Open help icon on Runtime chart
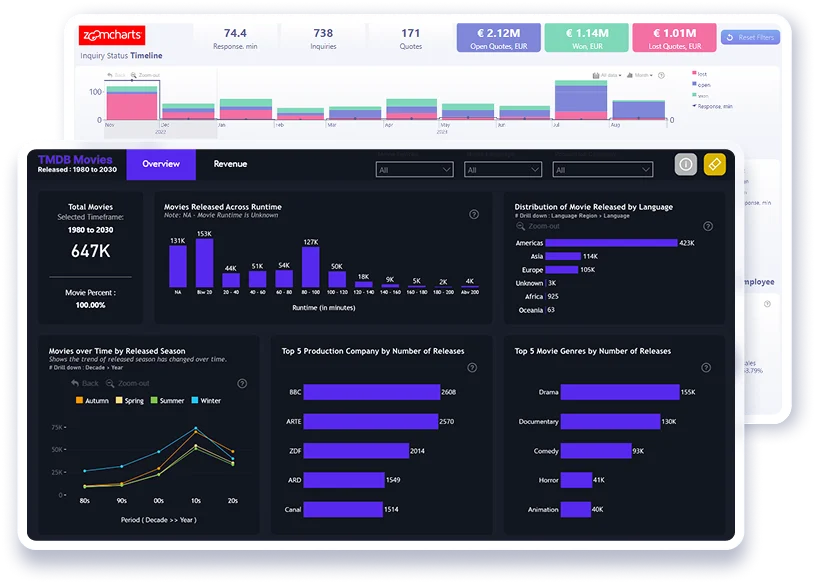Image resolution: width=817 pixels, height=584 pixels. tap(474, 214)
